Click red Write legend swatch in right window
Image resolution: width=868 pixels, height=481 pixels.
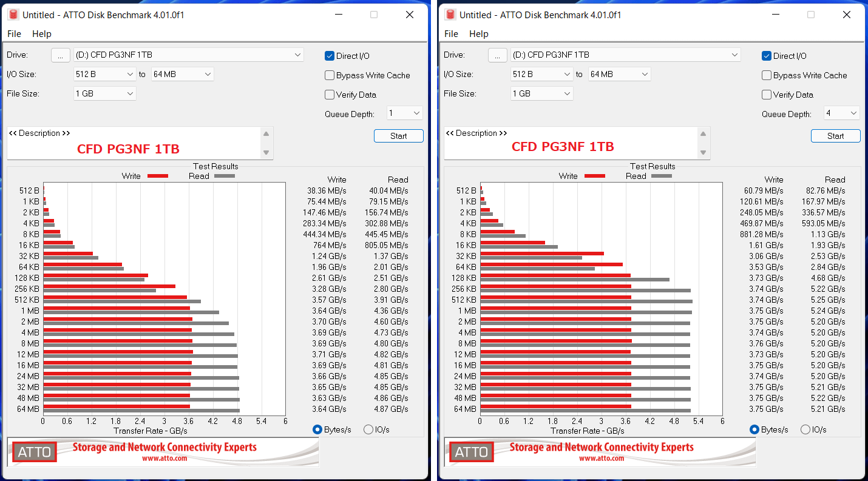(x=595, y=176)
